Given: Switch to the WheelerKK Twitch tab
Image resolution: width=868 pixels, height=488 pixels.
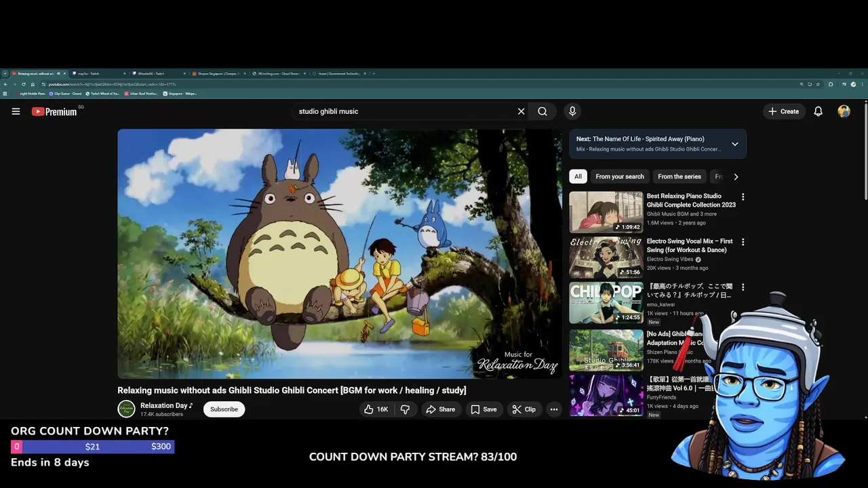Looking at the screenshot, I should (159, 73).
